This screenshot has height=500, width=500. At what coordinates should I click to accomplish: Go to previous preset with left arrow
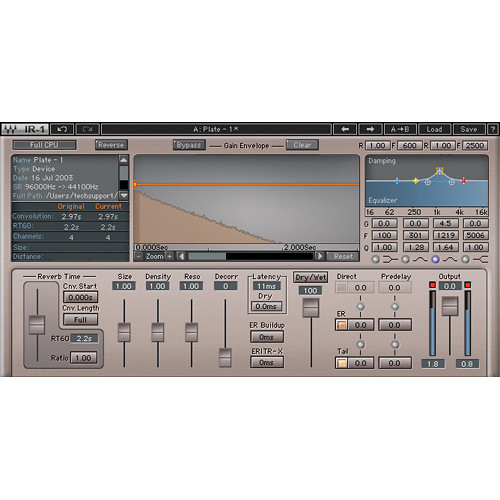(x=345, y=129)
